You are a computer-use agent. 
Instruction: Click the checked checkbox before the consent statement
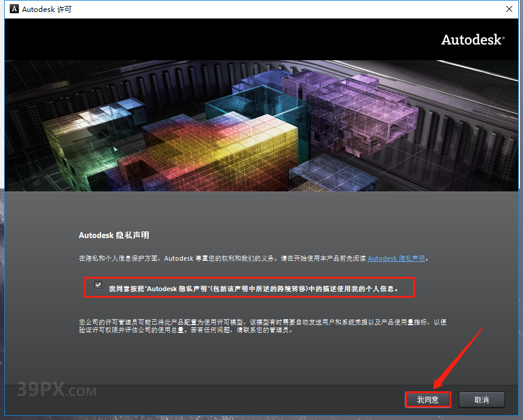pos(97,285)
